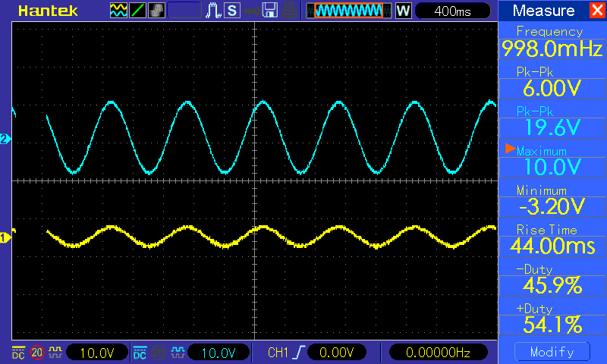Select the cyan Pk-Pk 19.6V measurement

pos(552,121)
